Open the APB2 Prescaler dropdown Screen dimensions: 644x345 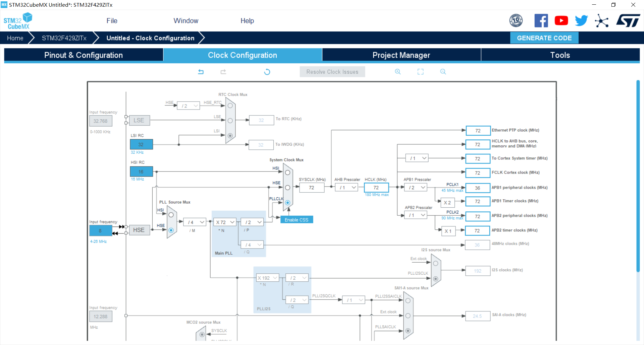416,215
